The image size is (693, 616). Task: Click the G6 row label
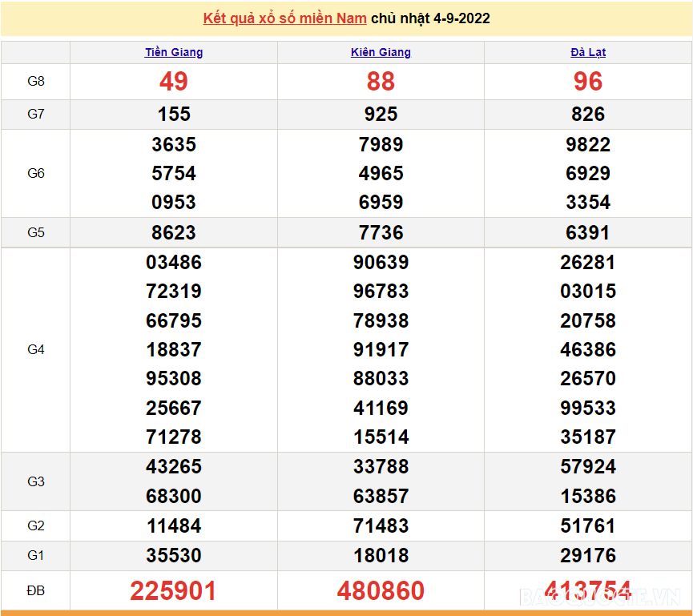(36, 173)
